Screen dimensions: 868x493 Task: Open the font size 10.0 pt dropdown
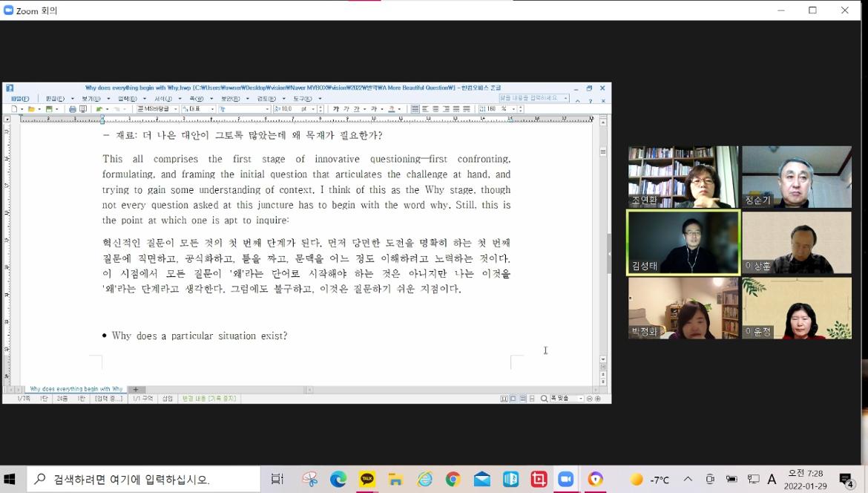313,109
